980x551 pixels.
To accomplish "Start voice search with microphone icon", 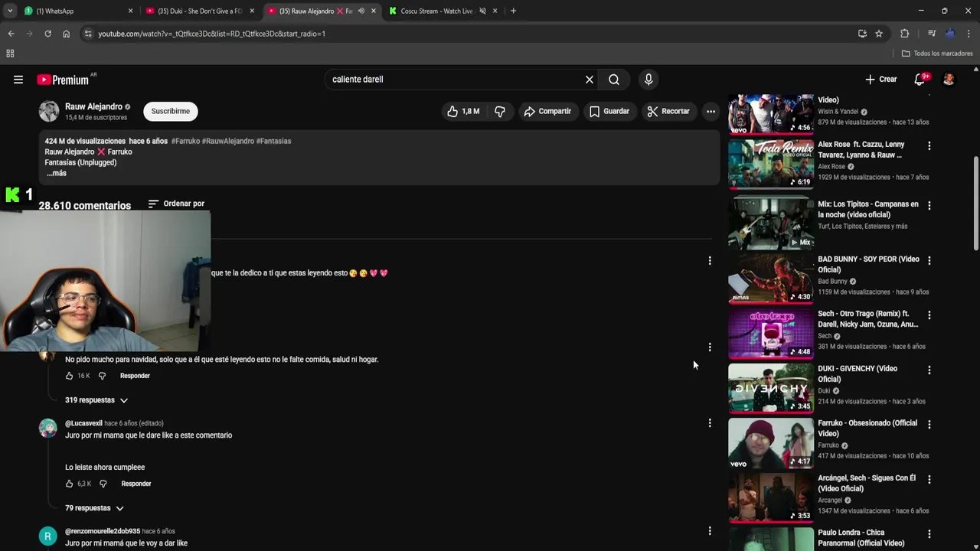I will click(648, 80).
